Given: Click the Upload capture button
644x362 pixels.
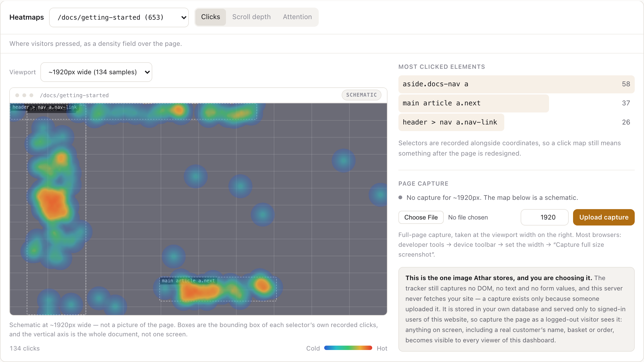Looking at the screenshot, I should [604, 217].
